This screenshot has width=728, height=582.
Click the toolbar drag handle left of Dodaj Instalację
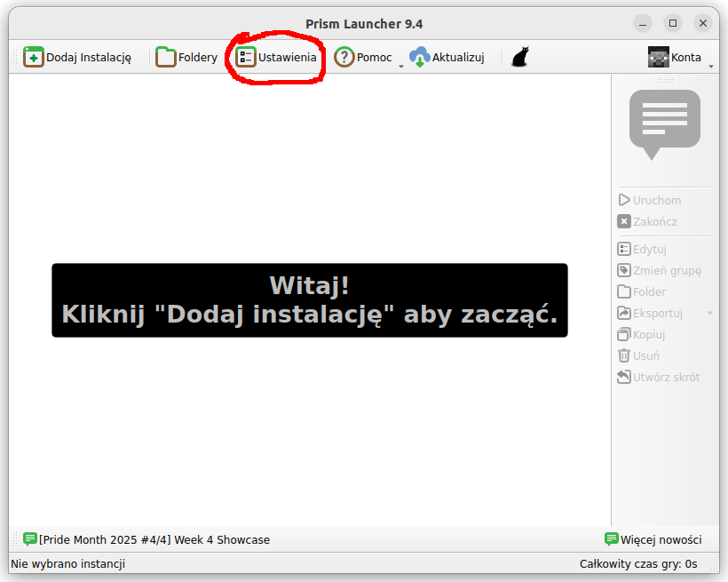pyautogui.click(x=14, y=57)
